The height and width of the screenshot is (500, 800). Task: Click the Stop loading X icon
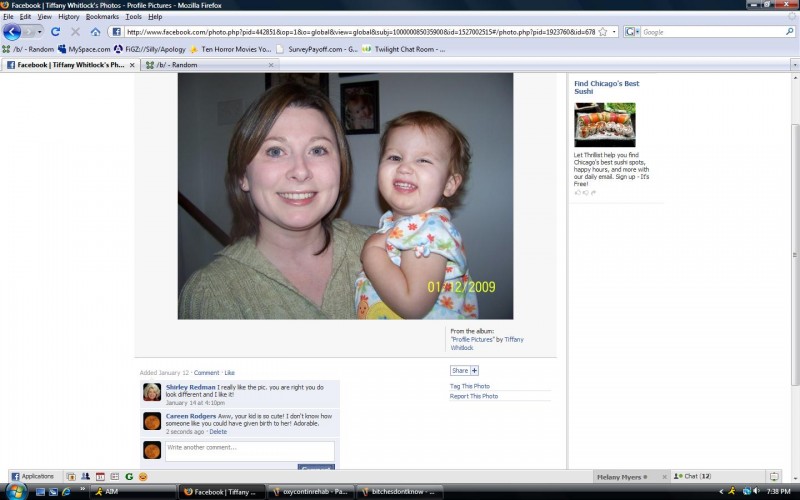(x=75, y=32)
